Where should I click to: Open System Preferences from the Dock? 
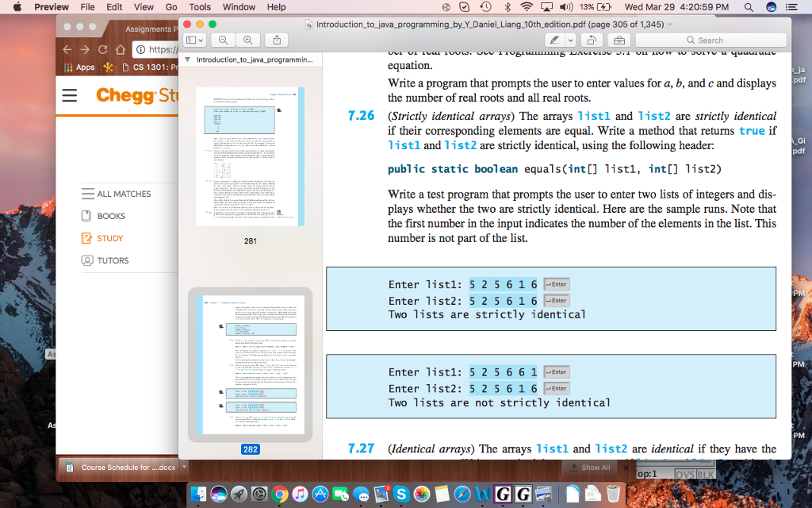(x=259, y=494)
